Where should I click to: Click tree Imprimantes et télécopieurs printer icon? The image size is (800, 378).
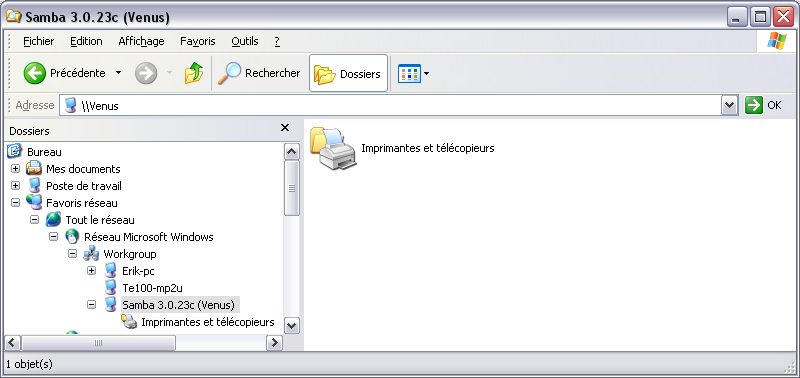129,321
